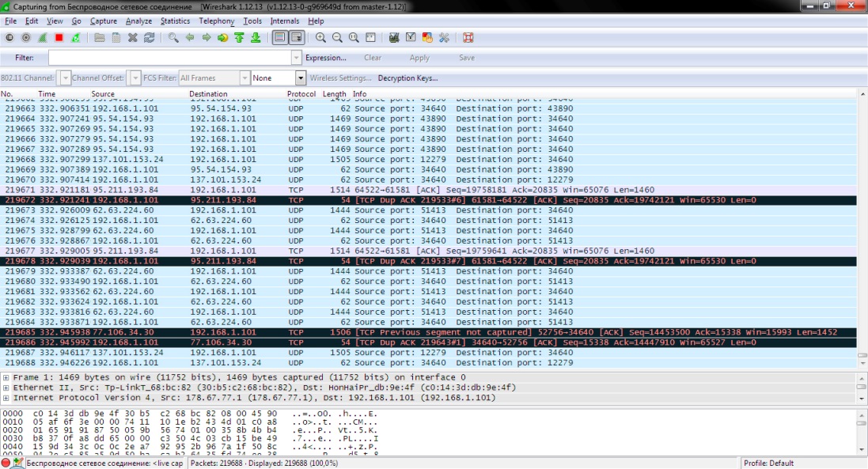Viewport: 868px width, 469px height.
Task: Reload this capture file icon
Action: click(x=150, y=38)
